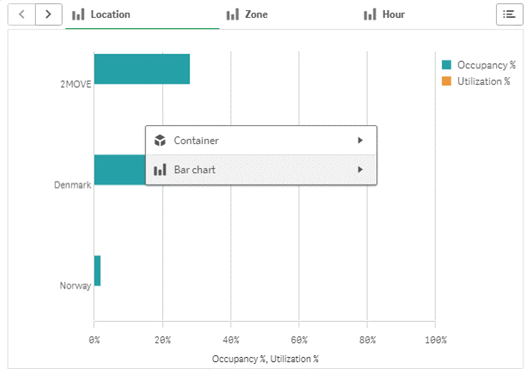Switch to the Zone tab
Image resolution: width=525 pixels, height=370 pixels.
pyautogui.click(x=247, y=15)
